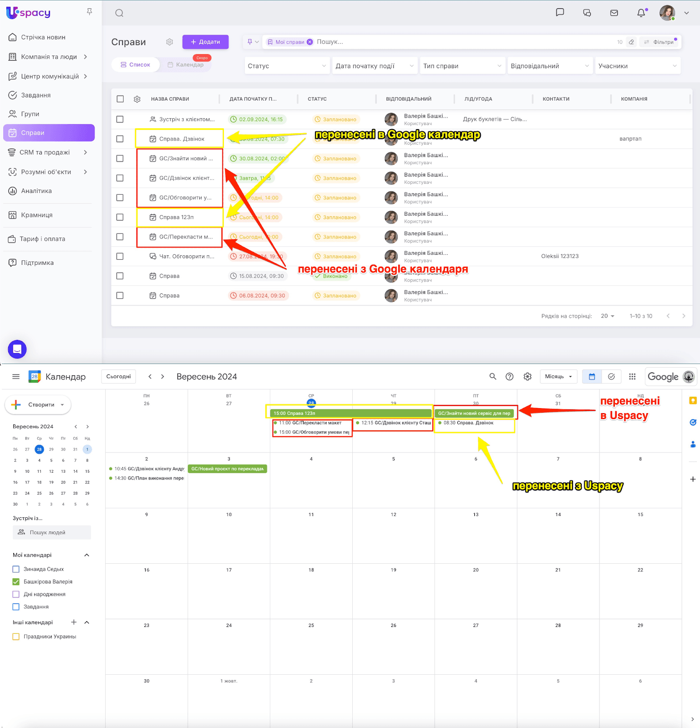Click the Сьогодні button in calendar
The width and height of the screenshot is (700, 728).
click(x=119, y=377)
